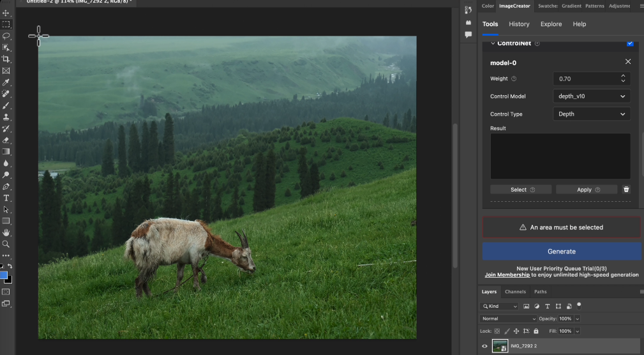Switch to the History tab
This screenshot has width=644, height=355.
(x=519, y=24)
